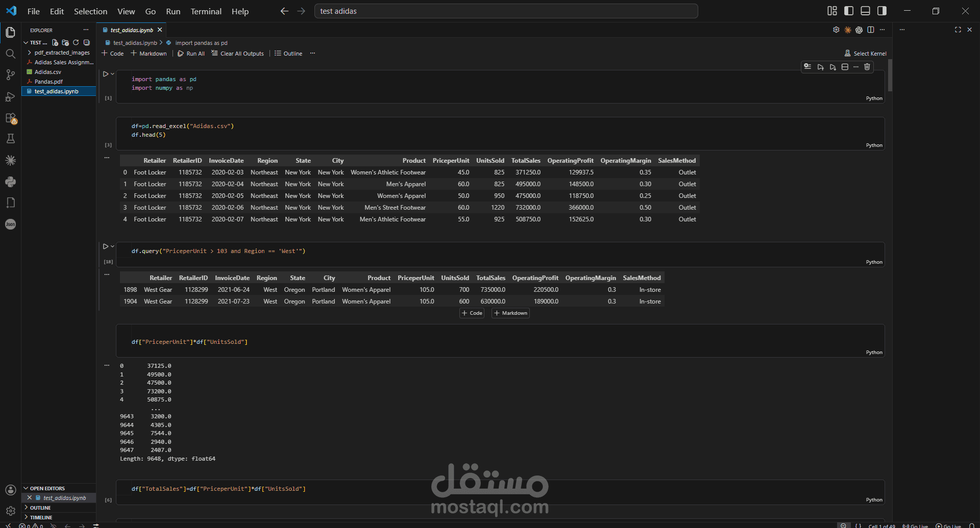This screenshot has width=980, height=528.
Task: Click the notebook vertical scrollbar thumb
Action: tap(890, 75)
